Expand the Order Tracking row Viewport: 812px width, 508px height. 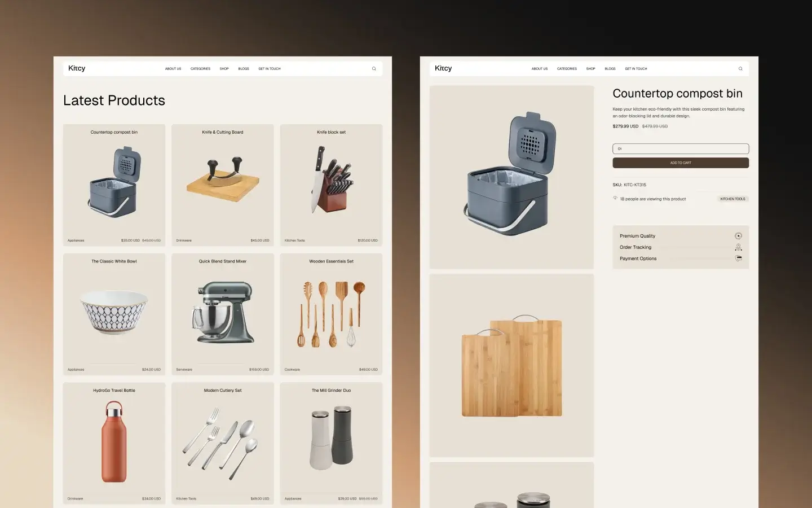[681, 247]
